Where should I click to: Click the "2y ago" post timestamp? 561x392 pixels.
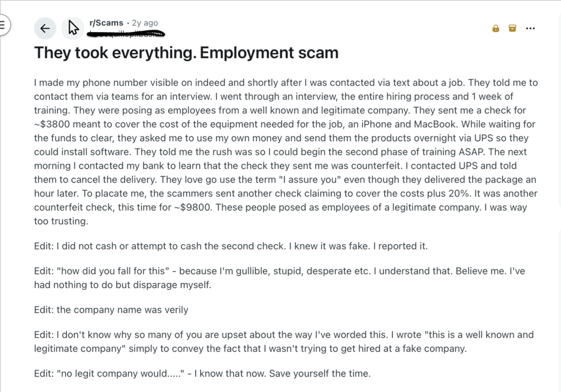(x=145, y=23)
